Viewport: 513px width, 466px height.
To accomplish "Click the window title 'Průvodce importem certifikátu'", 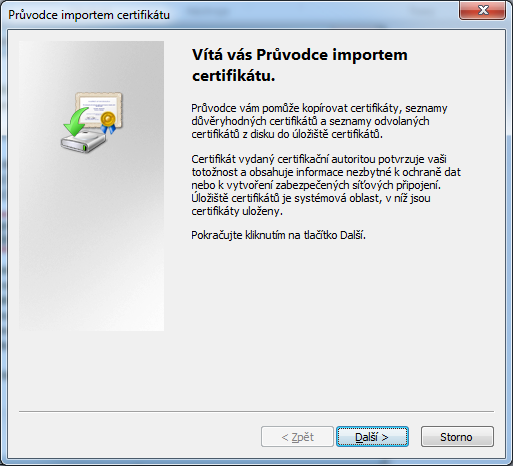I will tap(89, 15).
